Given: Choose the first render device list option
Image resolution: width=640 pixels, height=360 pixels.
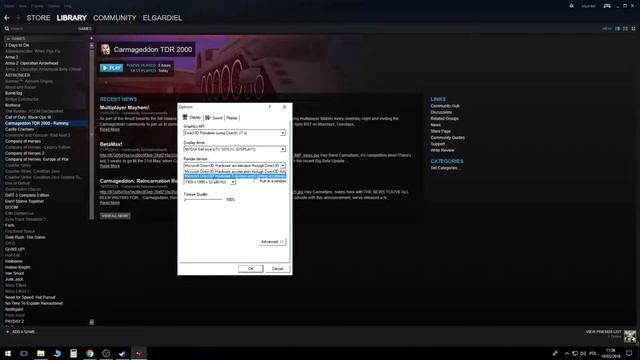Looking at the screenshot, I should 235,171.
